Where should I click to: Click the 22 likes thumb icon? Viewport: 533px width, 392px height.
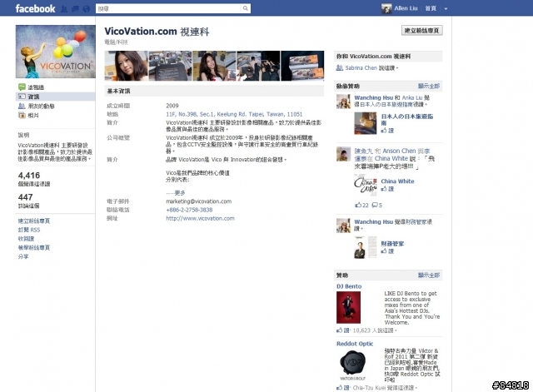(358, 205)
